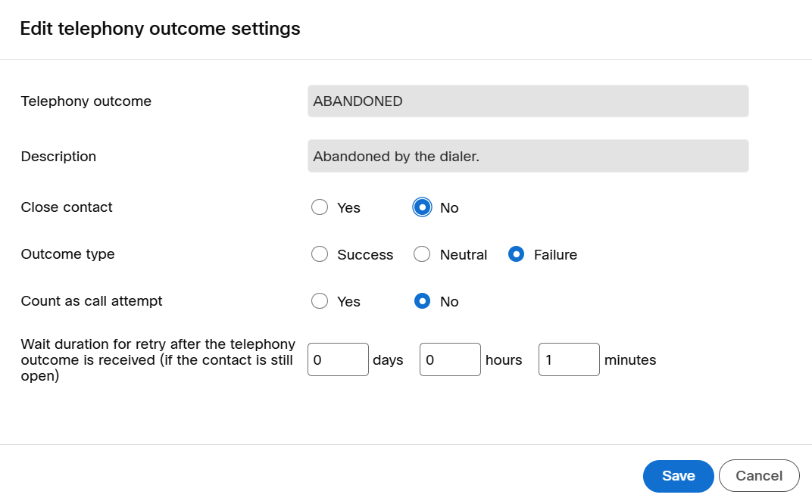Click the Count as call attempt label
This screenshot has height=504, width=812.
click(92, 301)
